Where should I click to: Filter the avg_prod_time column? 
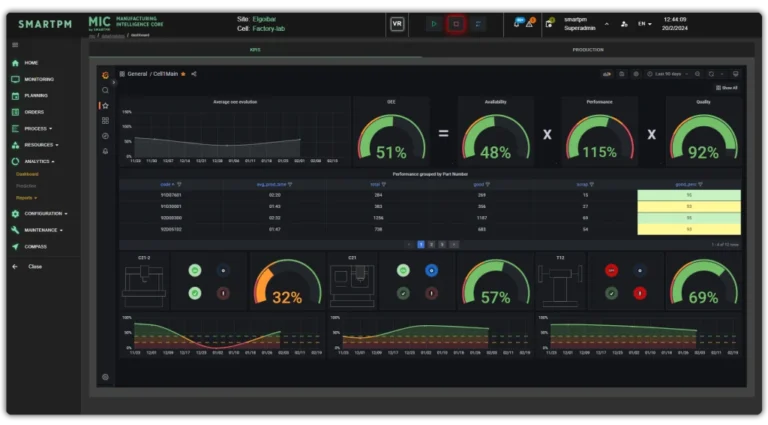290,185
